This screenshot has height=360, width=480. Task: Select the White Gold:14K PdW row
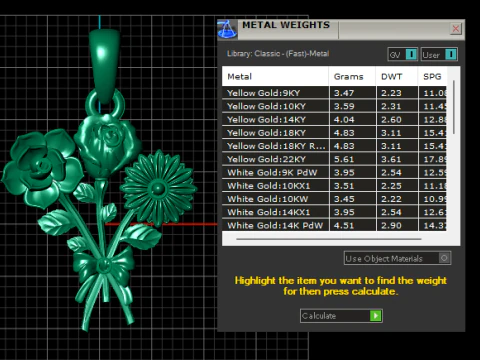pyautogui.click(x=334, y=225)
